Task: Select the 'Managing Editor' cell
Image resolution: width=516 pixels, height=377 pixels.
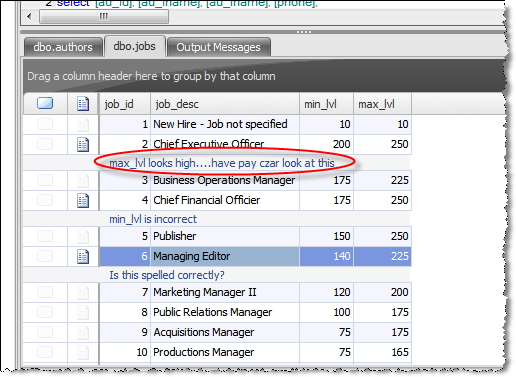Action: (x=225, y=256)
